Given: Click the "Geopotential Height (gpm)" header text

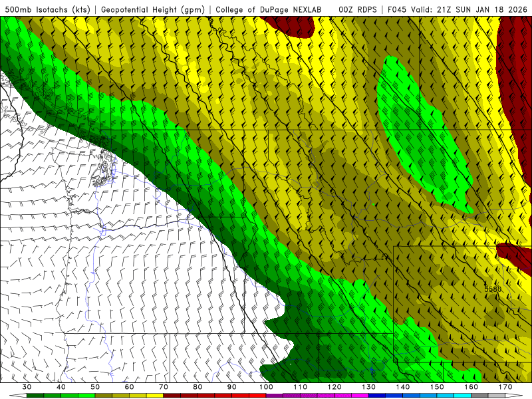Looking at the screenshot, I should tap(153, 10).
